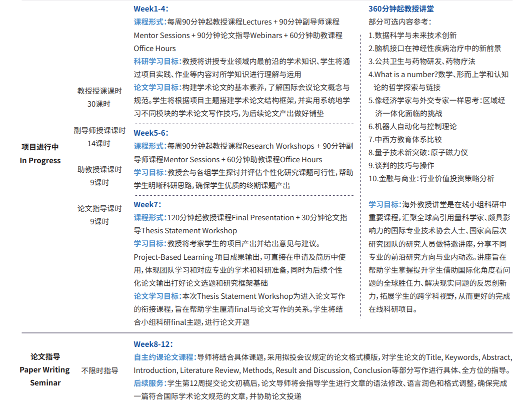Click the "Introduction, Literature Review, Methods" line
The height and width of the screenshot is (406, 532).
click(x=321, y=370)
